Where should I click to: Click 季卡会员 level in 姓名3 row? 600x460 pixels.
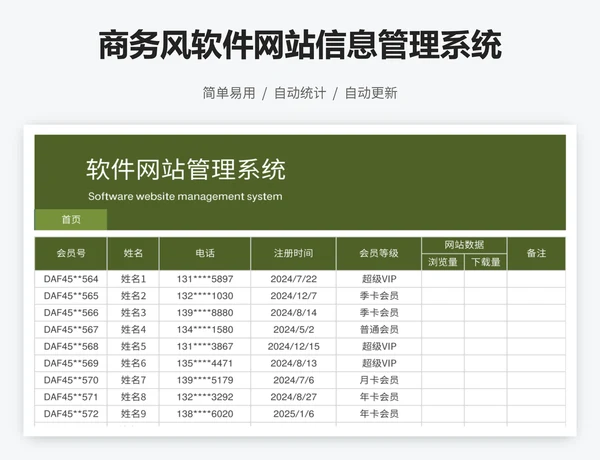coord(379,313)
